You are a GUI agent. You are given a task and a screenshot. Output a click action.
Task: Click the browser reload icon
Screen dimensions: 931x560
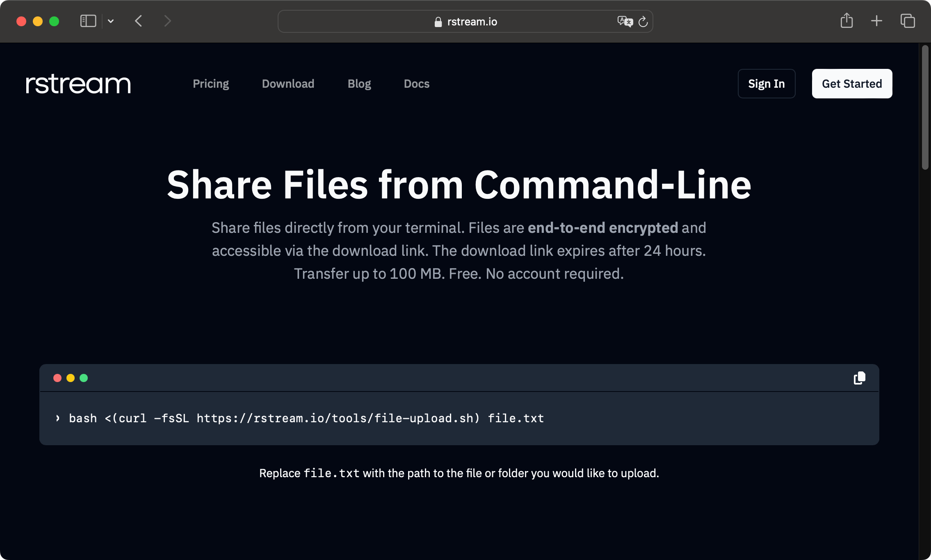pyautogui.click(x=642, y=21)
